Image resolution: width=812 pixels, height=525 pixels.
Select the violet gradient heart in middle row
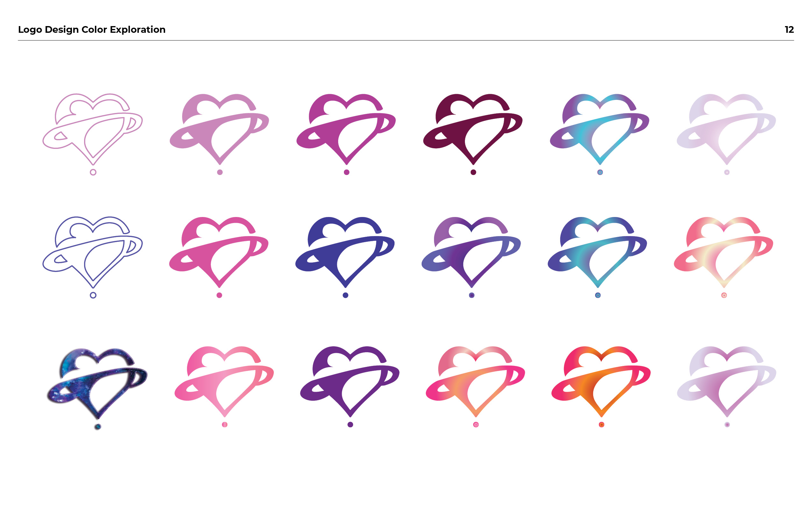pos(471,252)
